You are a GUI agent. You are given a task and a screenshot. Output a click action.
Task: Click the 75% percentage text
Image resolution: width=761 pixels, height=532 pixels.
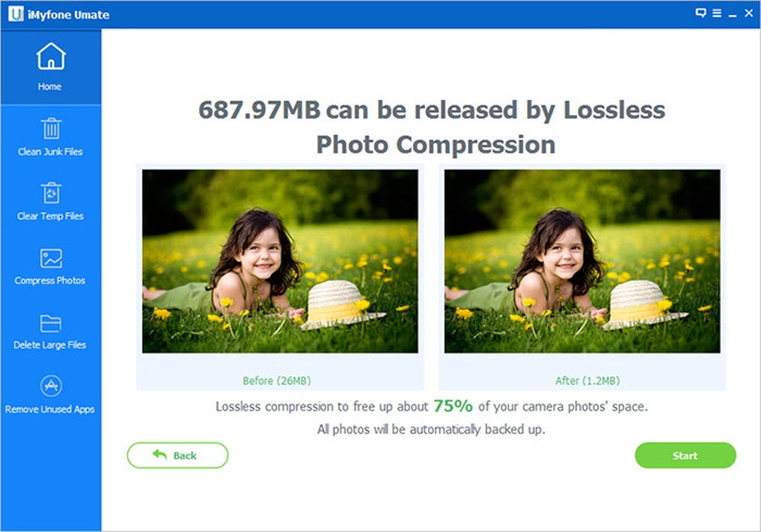point(453,406)
